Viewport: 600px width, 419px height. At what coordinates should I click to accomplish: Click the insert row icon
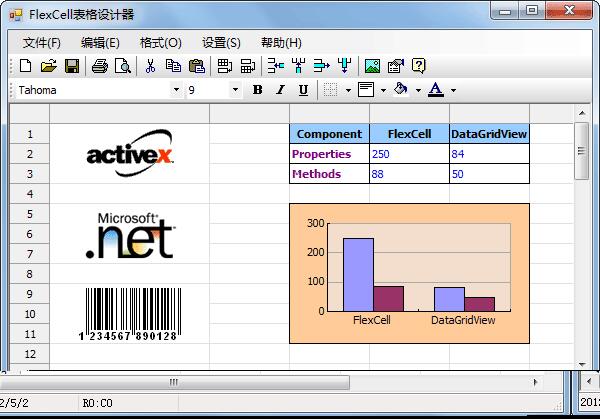[276, 66]
